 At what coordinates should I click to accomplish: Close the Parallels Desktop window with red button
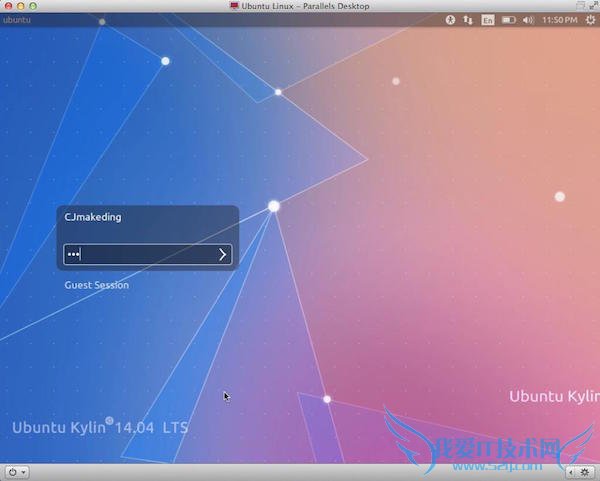coord(8,6)
